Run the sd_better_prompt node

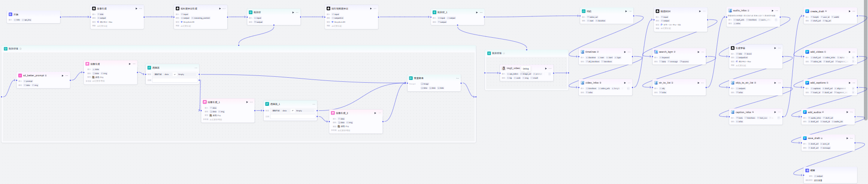(62, 75)
